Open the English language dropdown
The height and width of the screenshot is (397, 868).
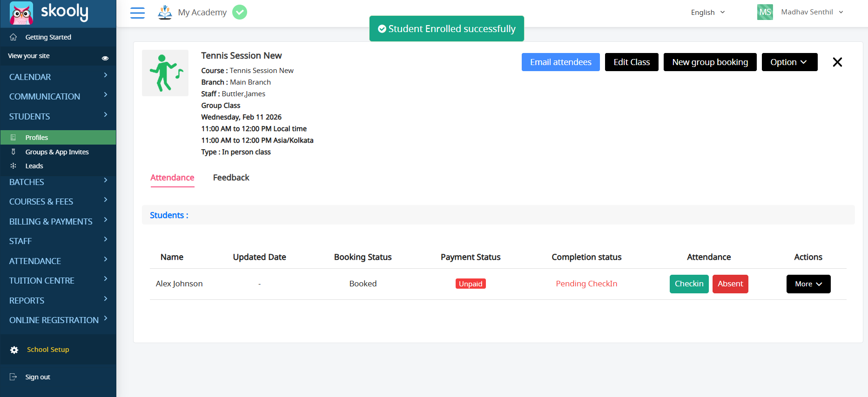[707, 13]
